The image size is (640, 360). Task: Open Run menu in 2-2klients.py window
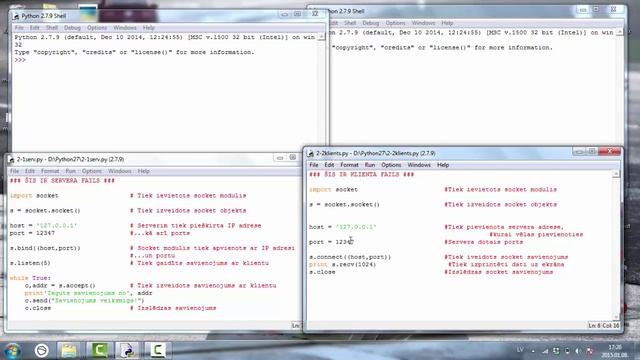pos(370,165)
